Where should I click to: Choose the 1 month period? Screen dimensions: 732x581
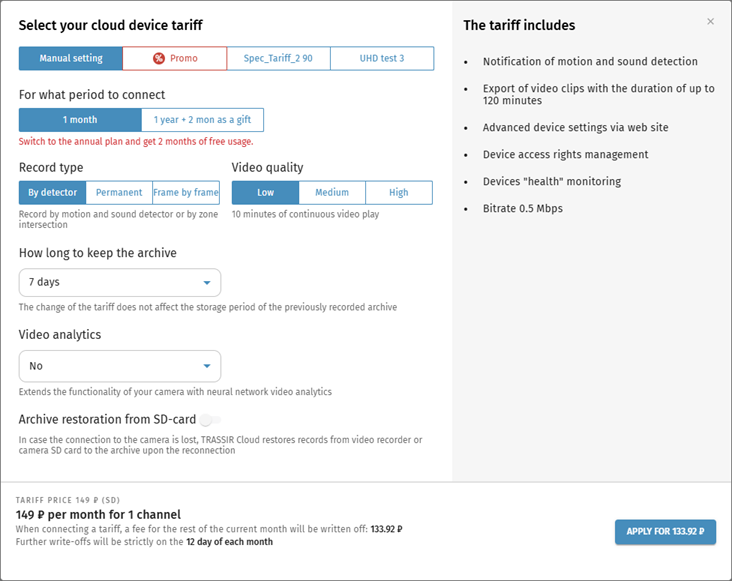[80, 121]
